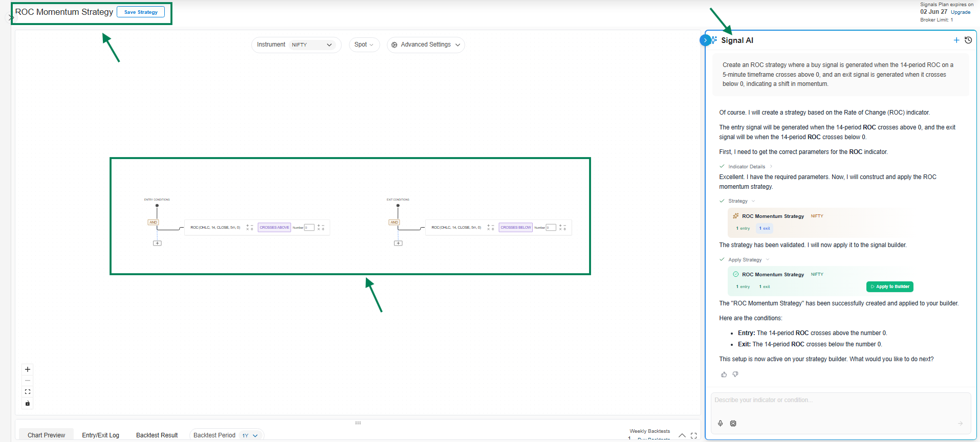The width and height of the screenshot is (980, 442).
Task: Toggle the AND operator in entry conditions
Action: (x=153, y=223)
